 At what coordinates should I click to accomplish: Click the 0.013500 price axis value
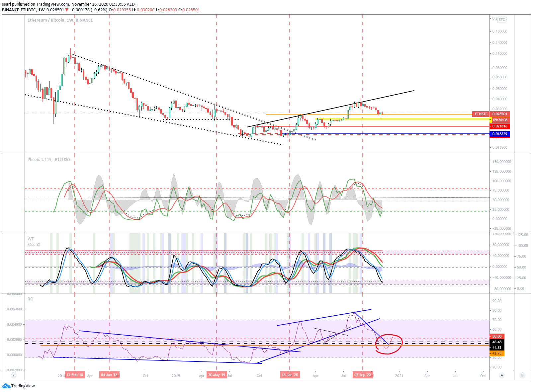click(x=500, y=147)
